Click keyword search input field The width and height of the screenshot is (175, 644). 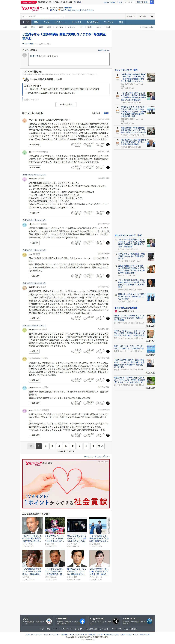pos(41,17)
